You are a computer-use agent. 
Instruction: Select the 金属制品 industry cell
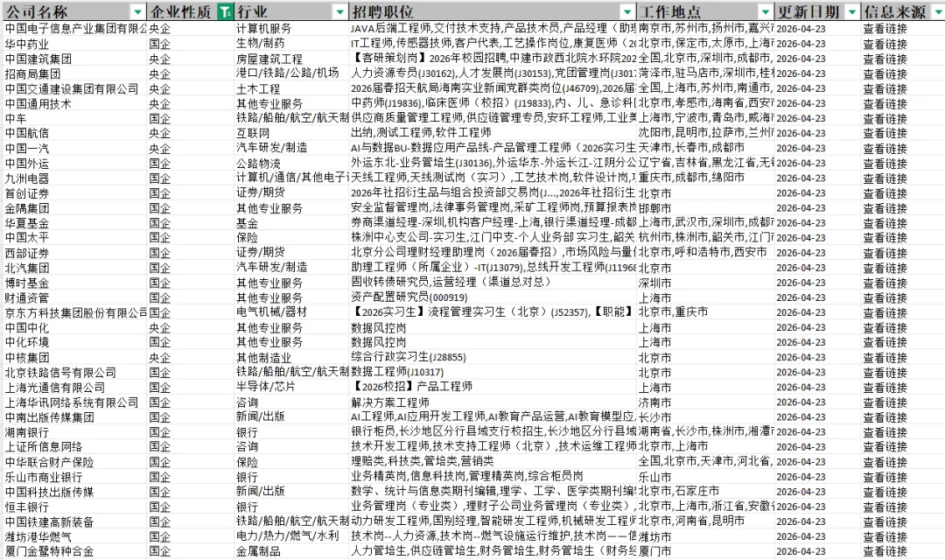291,551
